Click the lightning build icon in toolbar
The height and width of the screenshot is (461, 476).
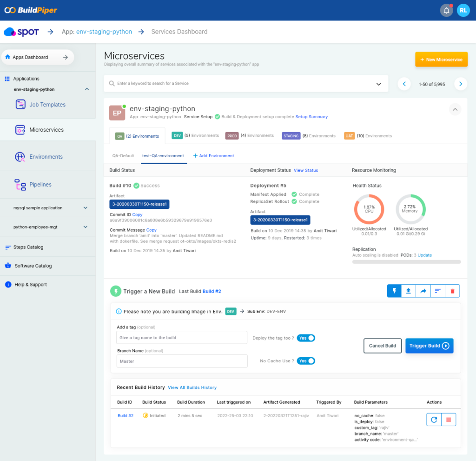coord(395,291)
